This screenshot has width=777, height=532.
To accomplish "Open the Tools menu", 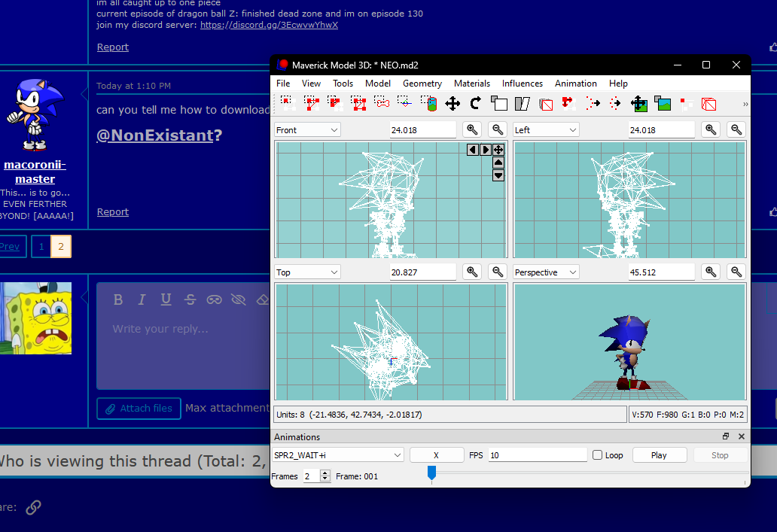I will coord(343,84).
